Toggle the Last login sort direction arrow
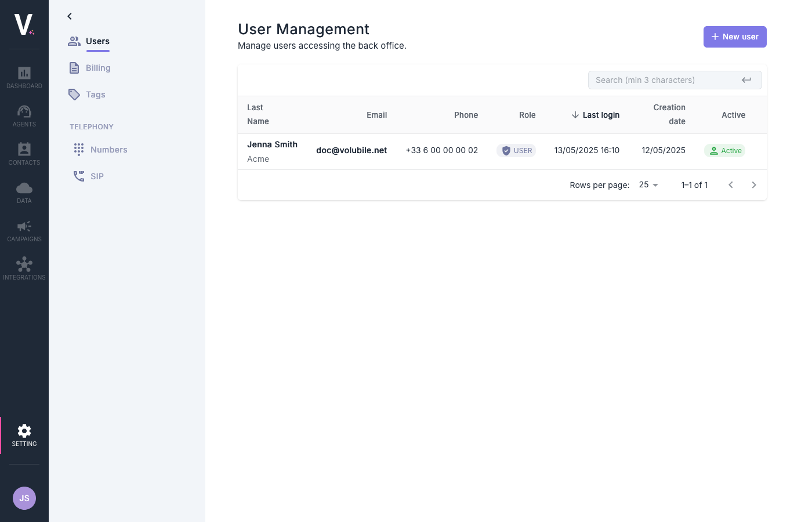Viewport: 812px width, 522px height. [x=575, y=115]
